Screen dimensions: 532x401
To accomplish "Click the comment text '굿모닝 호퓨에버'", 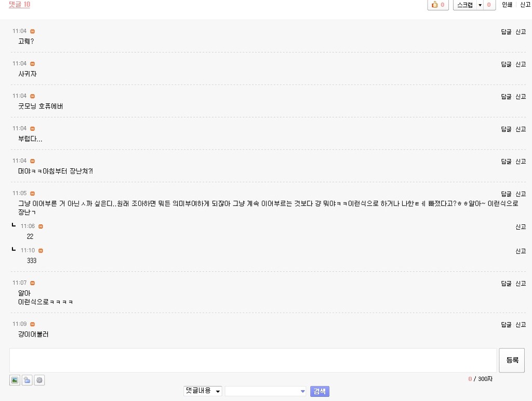I will [x=41, y=106].
